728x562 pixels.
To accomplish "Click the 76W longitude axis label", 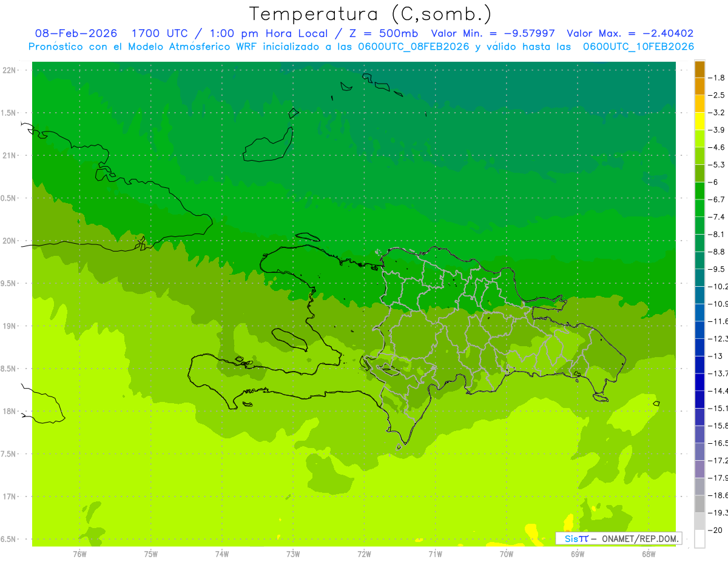I will pyautogui.click(x=79, y=554).
